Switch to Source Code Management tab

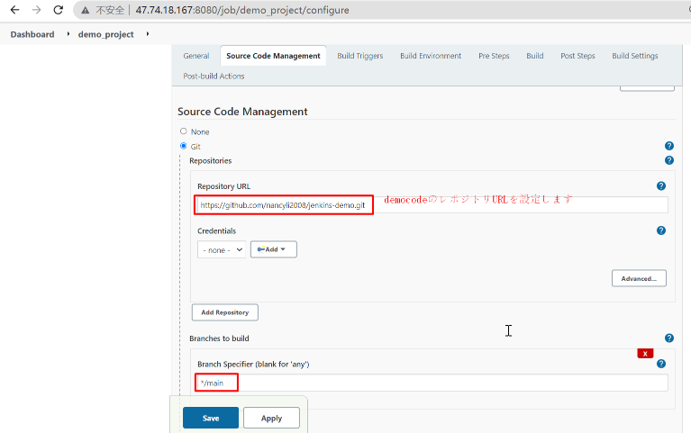[273, 56]
